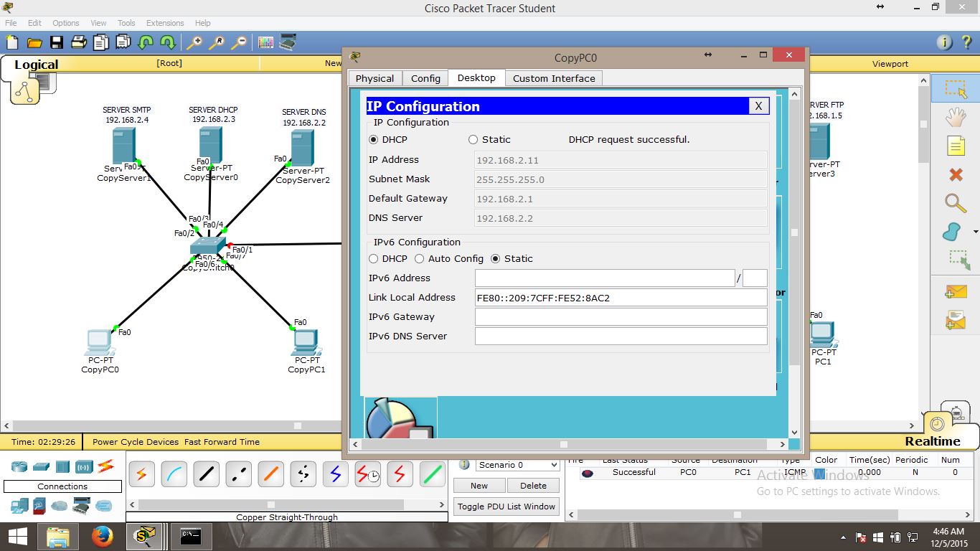The height and width of the screenshot is (551, 980).
Task: Select the IPv6 Auto Config radio button
Action: pos(419,258)
